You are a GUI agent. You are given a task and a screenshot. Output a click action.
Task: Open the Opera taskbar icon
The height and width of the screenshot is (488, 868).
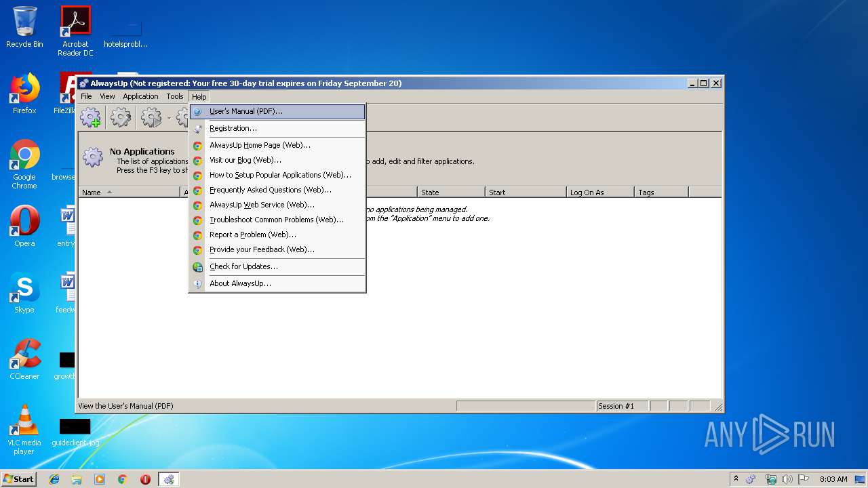click(x=145, y=479)
